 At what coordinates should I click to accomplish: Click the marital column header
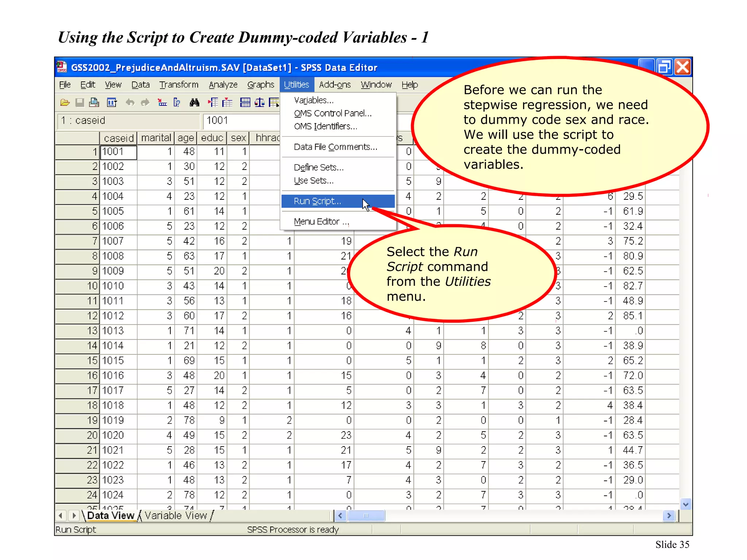coord(156,138)
